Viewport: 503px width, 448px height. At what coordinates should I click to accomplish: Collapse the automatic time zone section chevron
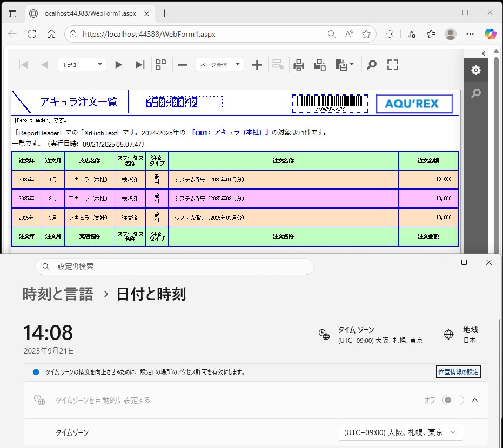[475, 400]
